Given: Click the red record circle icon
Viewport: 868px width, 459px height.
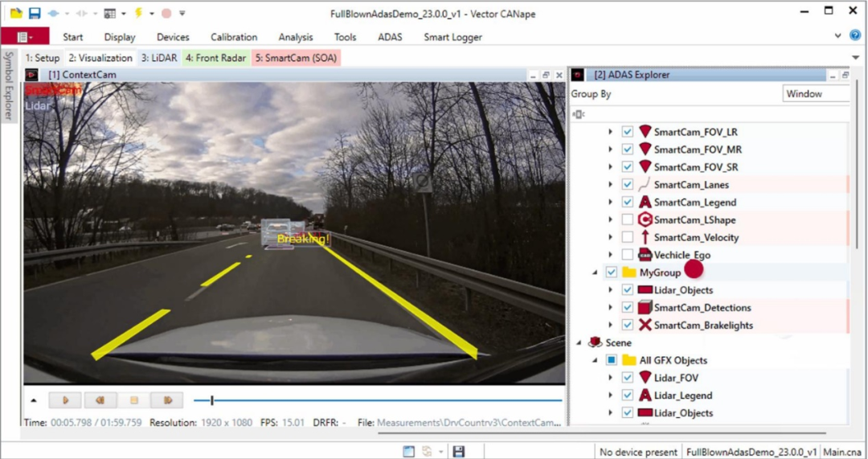Looking at the screenshot, I should point(166,13).
